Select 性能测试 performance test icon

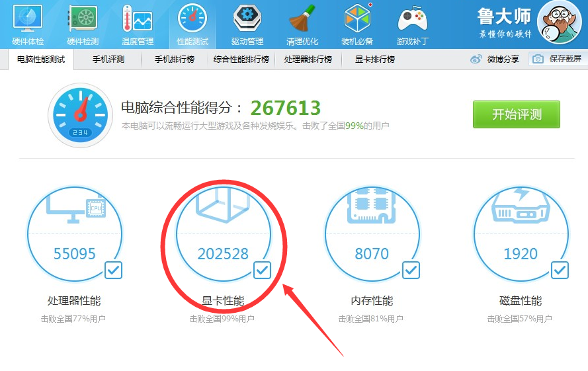click(192, 18)
